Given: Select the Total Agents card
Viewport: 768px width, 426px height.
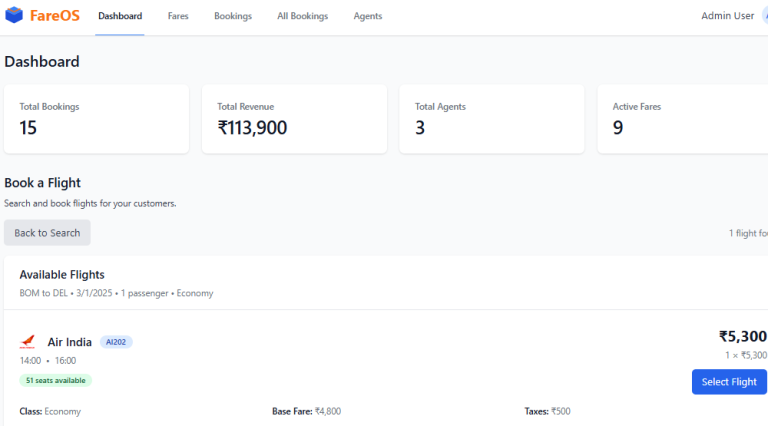Looking at the screenshot, I should coord(492,119).
